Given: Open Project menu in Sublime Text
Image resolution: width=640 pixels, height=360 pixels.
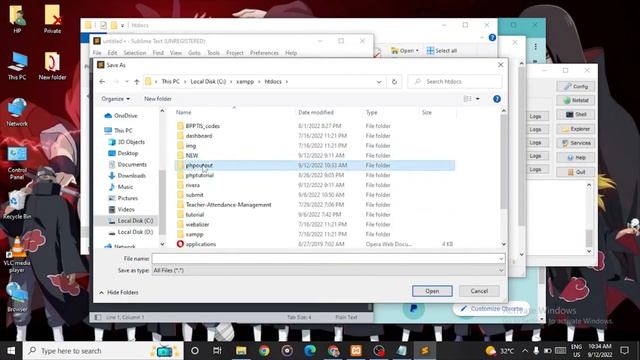Looking at the screenshot, I should click(235, 53).
